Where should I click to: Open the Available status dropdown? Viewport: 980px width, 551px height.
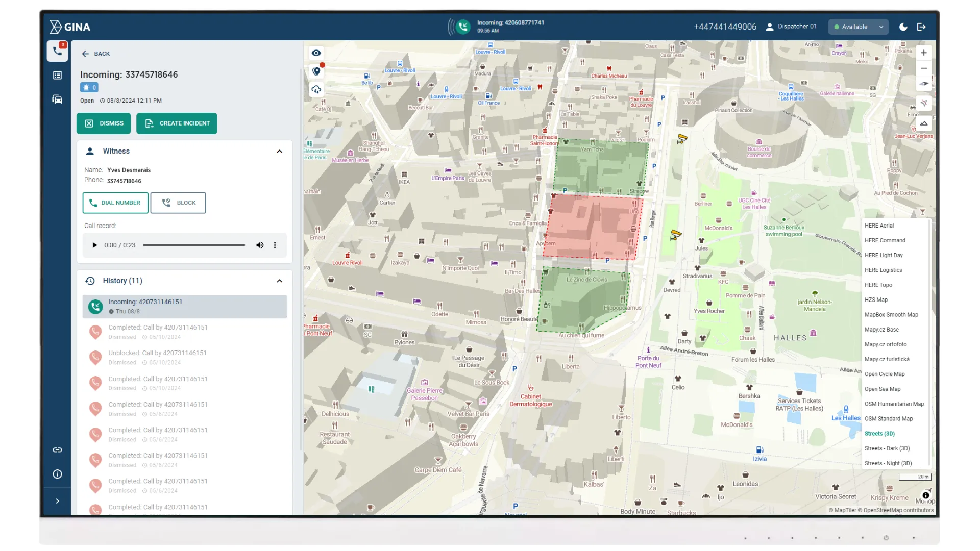pyautogui.click(x=859, y=27)
